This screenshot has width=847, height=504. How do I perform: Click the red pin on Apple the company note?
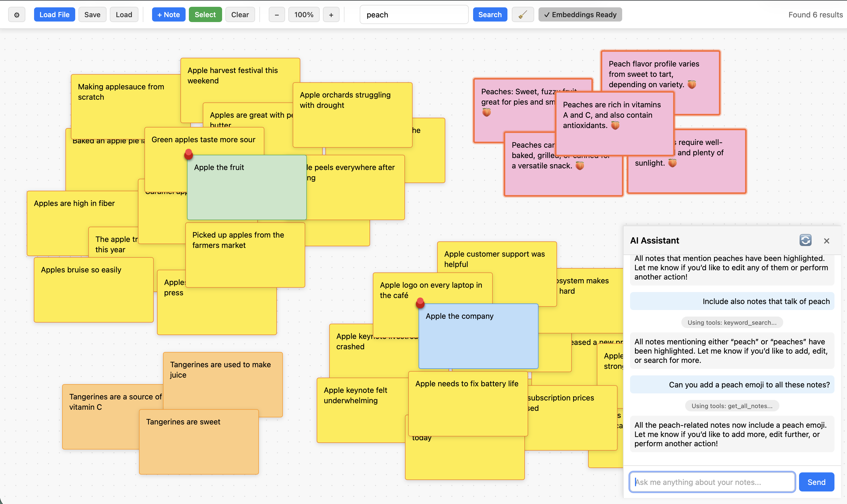click(x=420, y=303)
